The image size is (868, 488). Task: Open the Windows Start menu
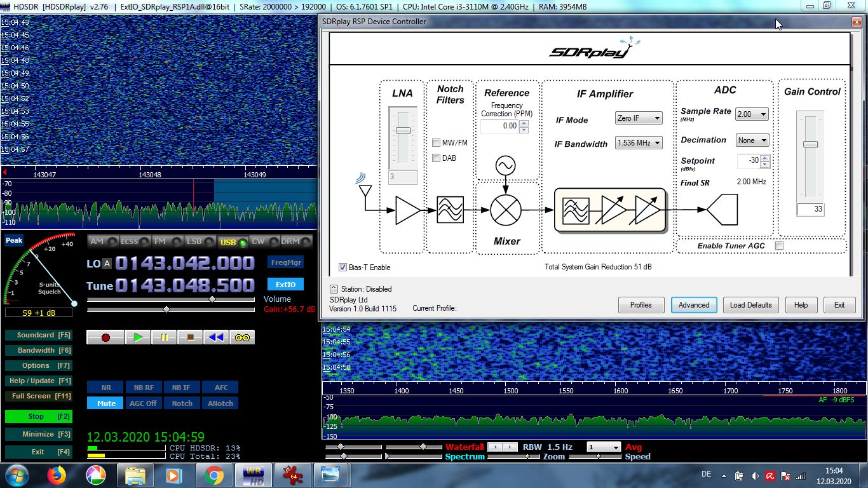16,475
